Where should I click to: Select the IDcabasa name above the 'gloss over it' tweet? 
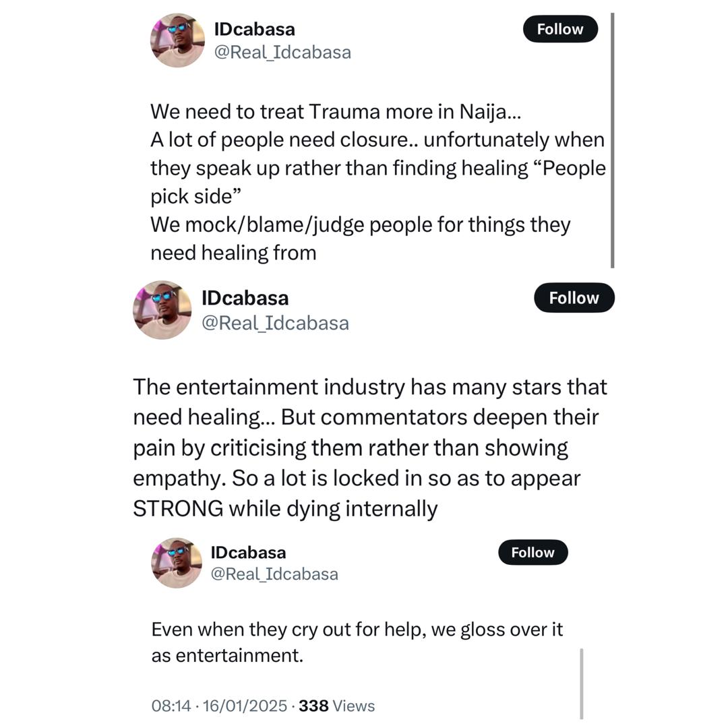[x=248, y=552]
